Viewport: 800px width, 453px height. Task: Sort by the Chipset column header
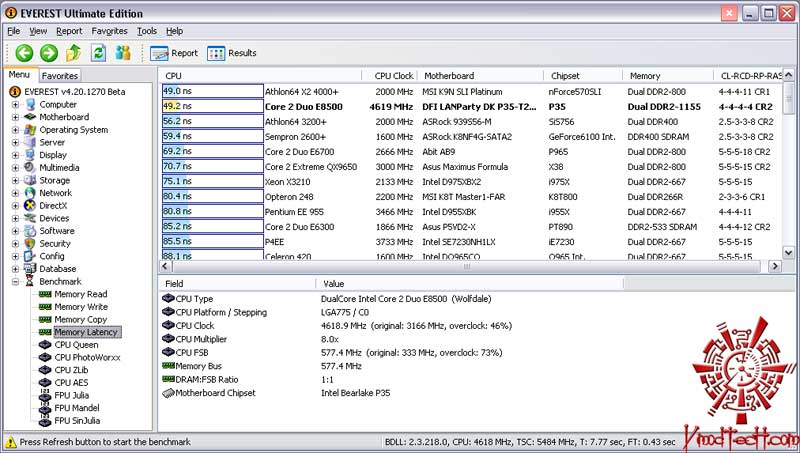click(583, 76)
